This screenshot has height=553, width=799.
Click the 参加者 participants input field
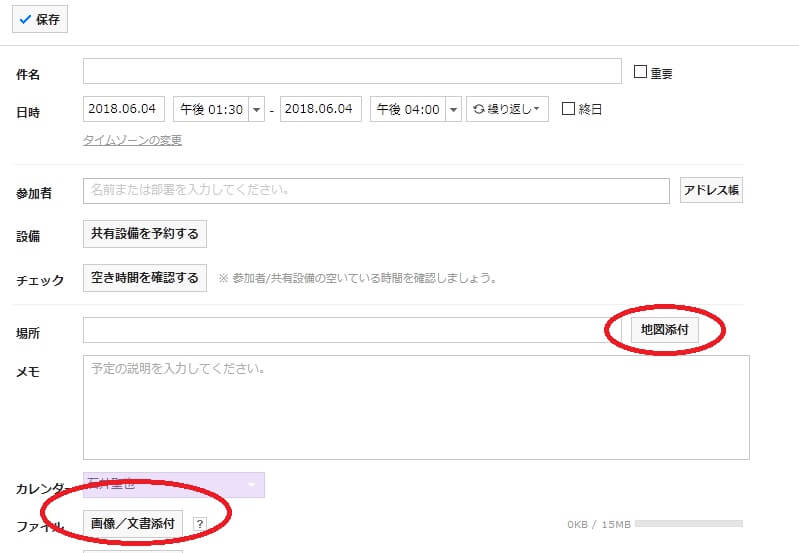pos(376,190)
